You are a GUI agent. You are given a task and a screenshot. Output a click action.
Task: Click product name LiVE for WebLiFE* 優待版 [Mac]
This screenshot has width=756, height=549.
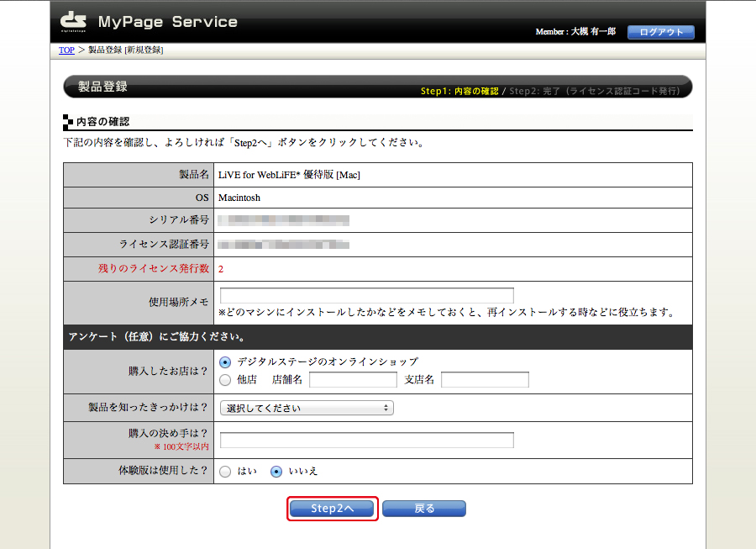tap(289, 175)
